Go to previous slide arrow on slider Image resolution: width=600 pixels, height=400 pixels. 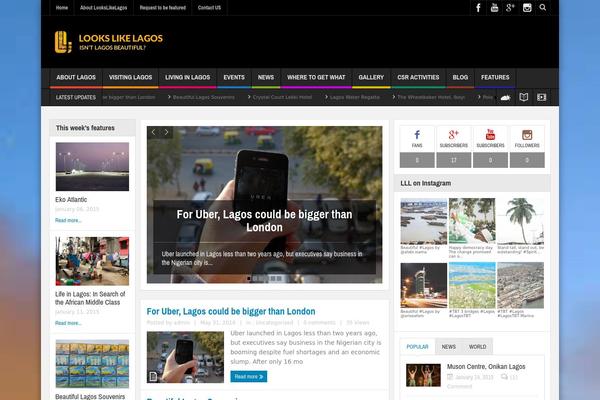153,132
